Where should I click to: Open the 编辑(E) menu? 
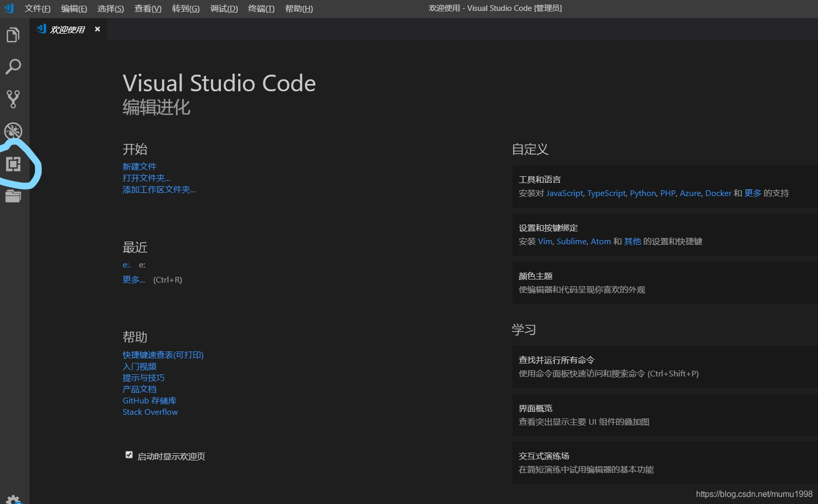(74, 9)
